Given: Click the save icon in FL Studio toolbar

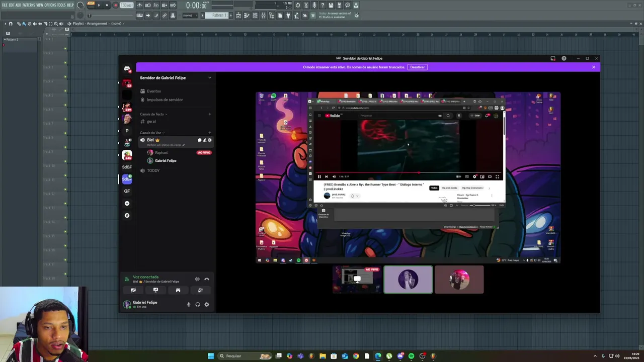Looking at the screenshot, I should (x=331, y=5).
